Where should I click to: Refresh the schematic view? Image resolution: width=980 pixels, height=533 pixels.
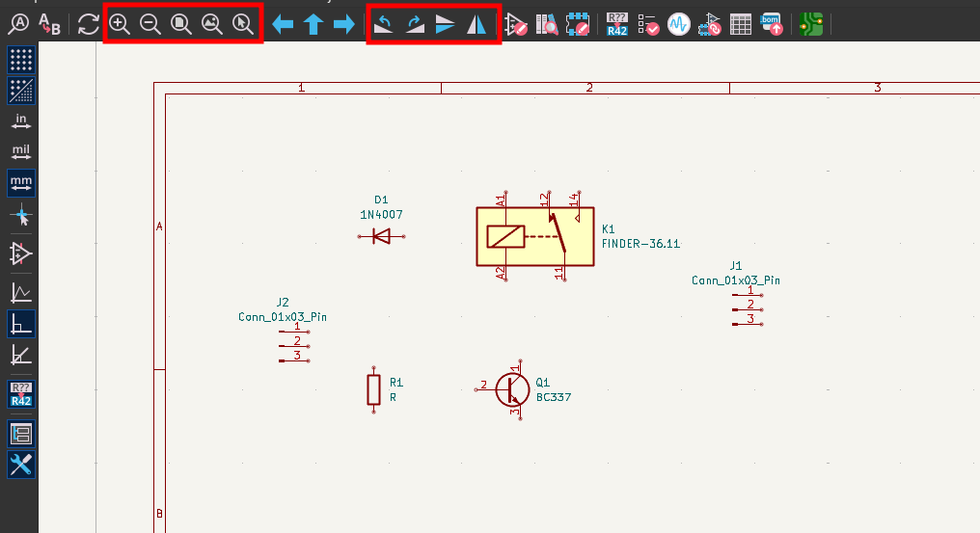pyautogui.click(x=88, y=25)
